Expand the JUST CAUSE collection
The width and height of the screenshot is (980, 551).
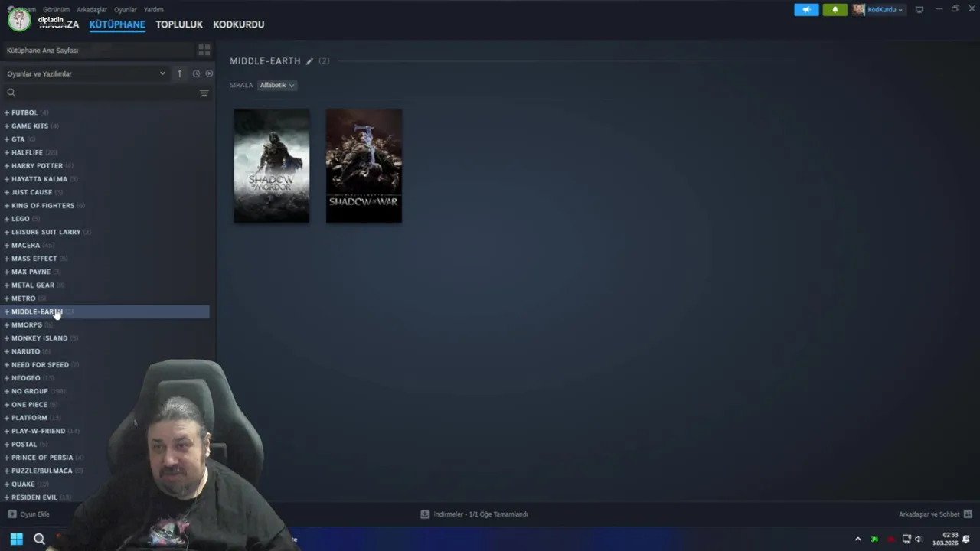7,192
